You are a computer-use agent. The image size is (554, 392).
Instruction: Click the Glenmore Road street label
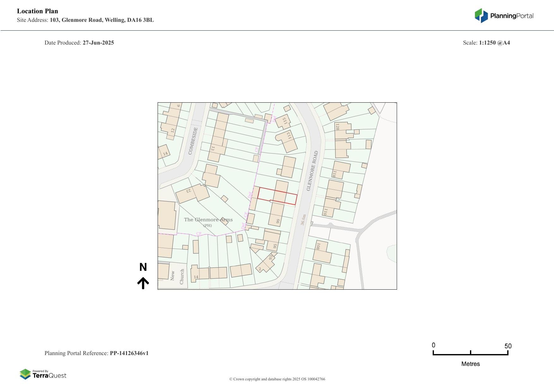pos(312,171)
